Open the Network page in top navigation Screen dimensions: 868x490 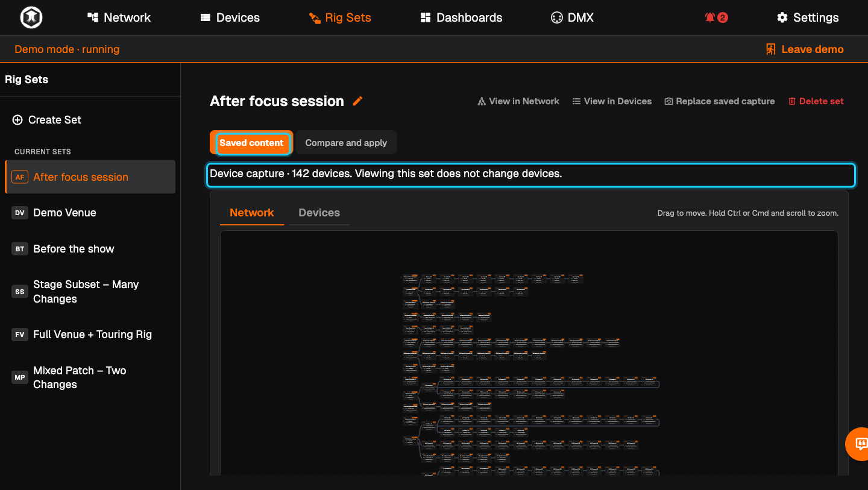[x=119, y=17]
